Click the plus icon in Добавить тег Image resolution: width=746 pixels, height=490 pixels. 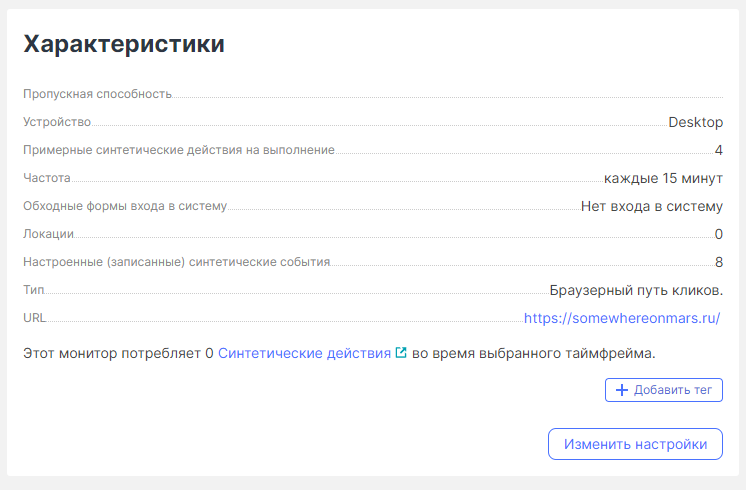point(621,390)
